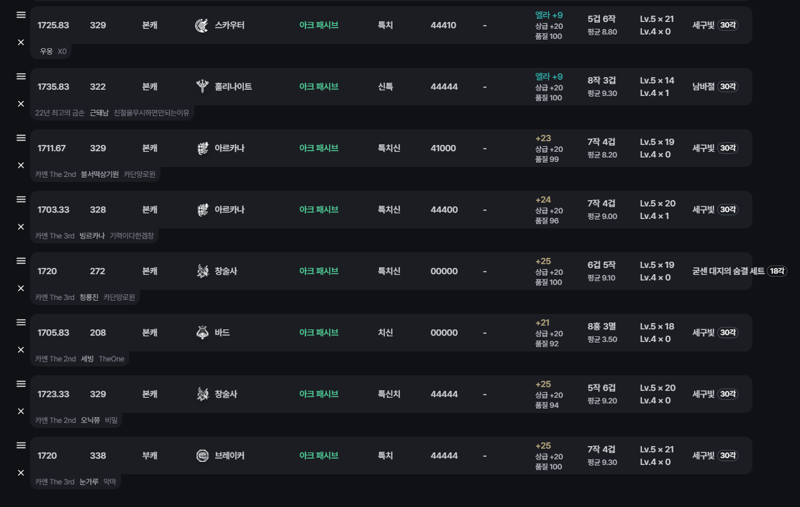Click the 바드 class icon
The image size is (800, 507).
point(202,333)
